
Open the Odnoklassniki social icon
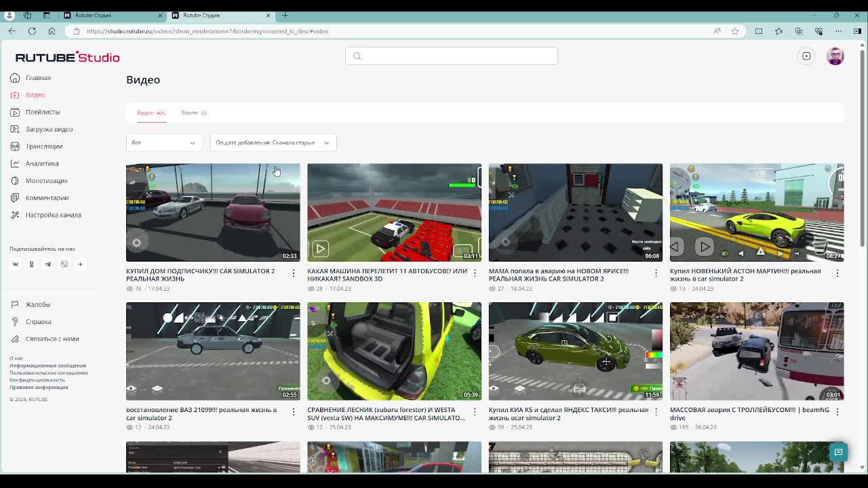31,264
